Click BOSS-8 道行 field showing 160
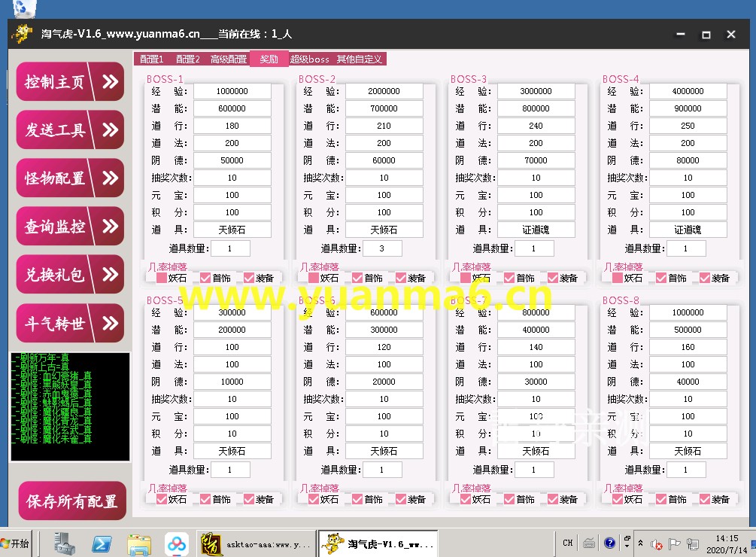The height and width of the screenshot is (557, 756). tap(688, 347)
